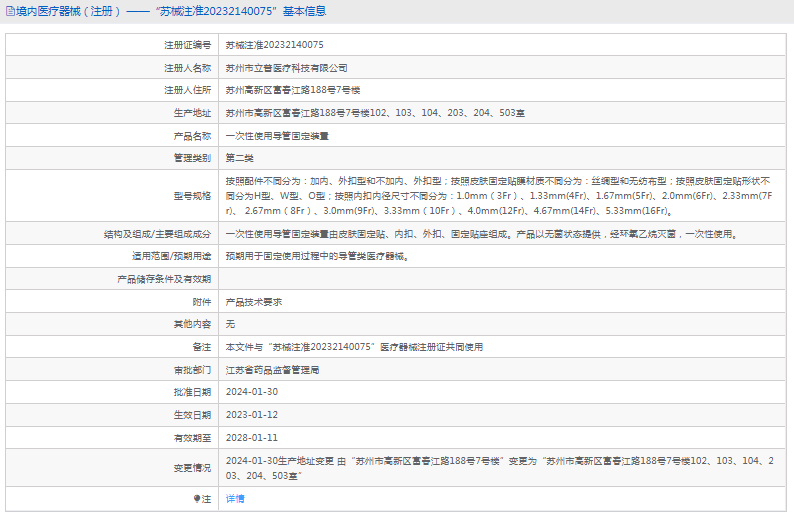This screenshot has height=518, width=794.
Task: Click the 其他内容 label cell
Action: (x=112, y=324)
